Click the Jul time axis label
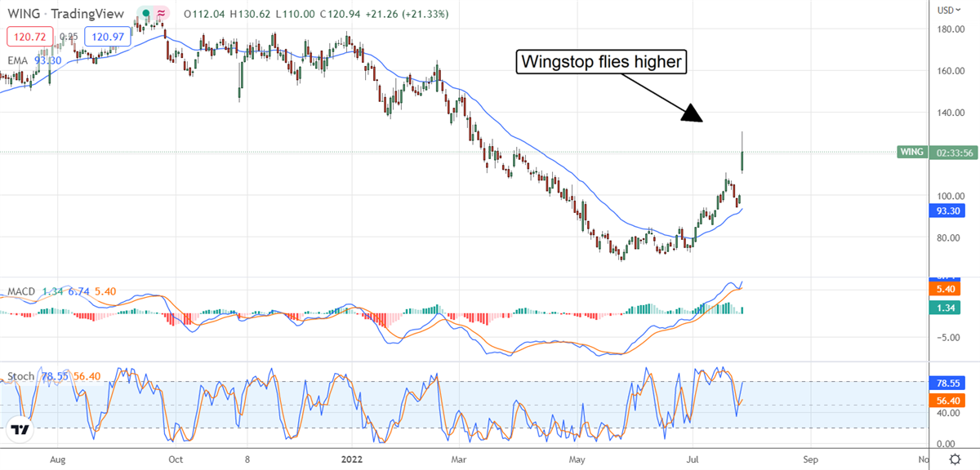The height and width of the screenshot is (470, 980). (693, 460)
